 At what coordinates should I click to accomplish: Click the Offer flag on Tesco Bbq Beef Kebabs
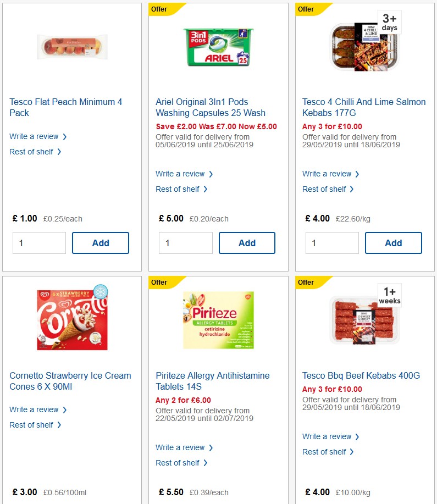pyautogui.click(x=306, y=283)
